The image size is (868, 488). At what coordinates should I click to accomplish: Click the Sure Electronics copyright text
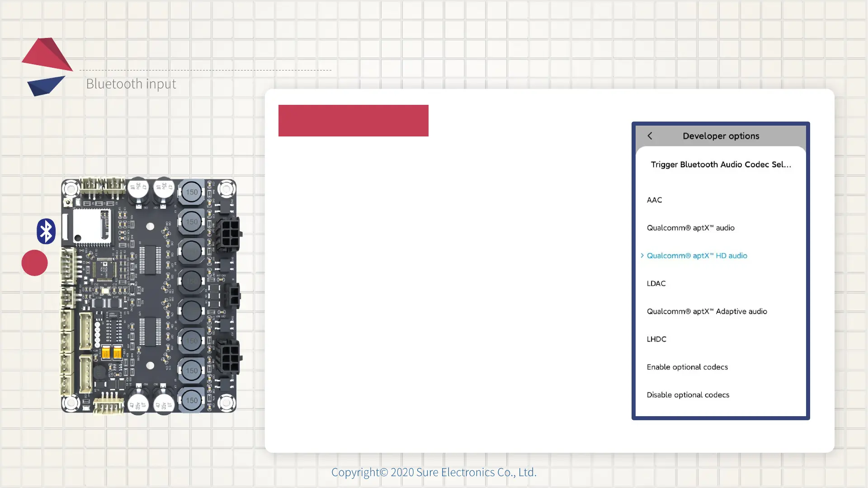coord(434,472)
